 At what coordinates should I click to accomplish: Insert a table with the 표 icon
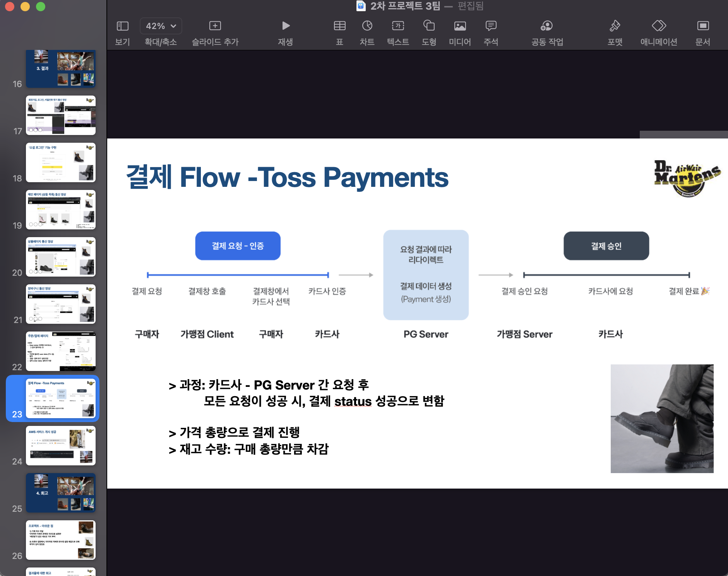coord(339,26)
